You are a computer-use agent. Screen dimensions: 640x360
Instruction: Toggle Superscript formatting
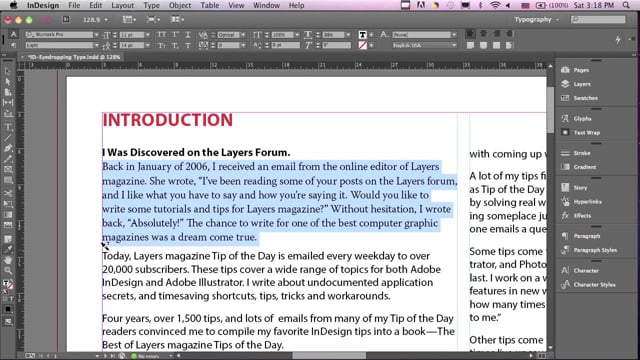(x=175, y=35)
